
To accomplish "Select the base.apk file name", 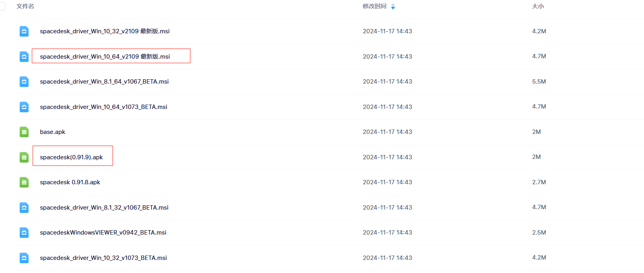I will tap(53, 132).
